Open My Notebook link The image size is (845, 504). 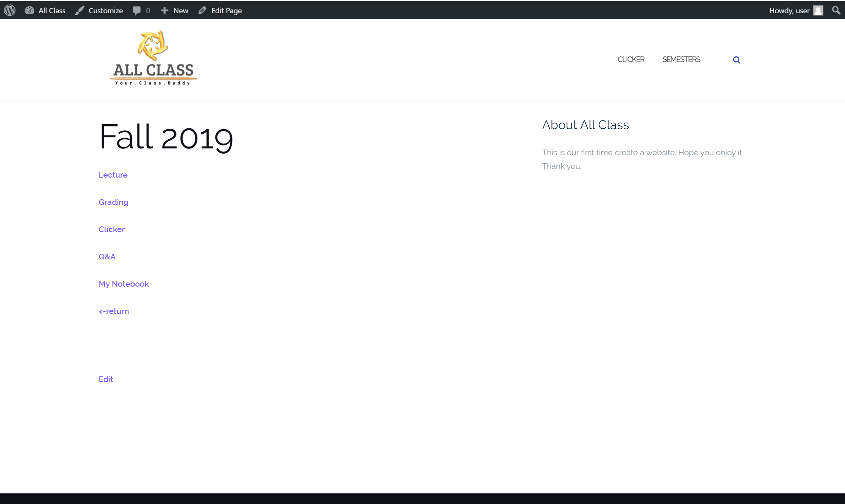pyautogui.click(x=124, y=284)
